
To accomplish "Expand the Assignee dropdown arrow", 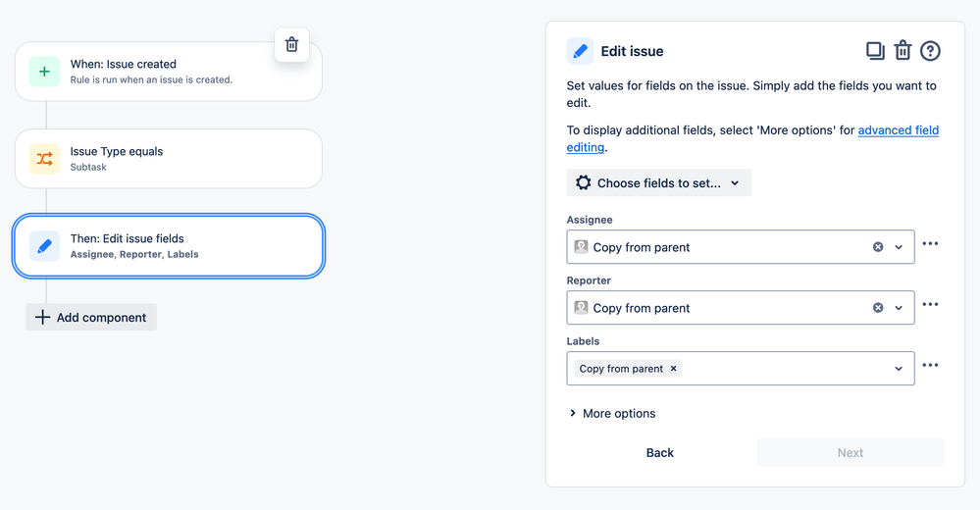I will click(x=899, y=247).
